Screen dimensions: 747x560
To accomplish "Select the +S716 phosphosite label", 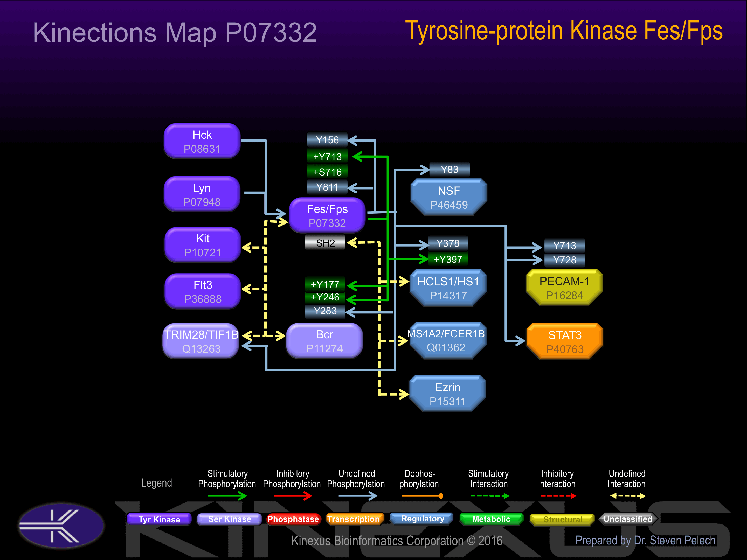I will [x=327, y=172].
